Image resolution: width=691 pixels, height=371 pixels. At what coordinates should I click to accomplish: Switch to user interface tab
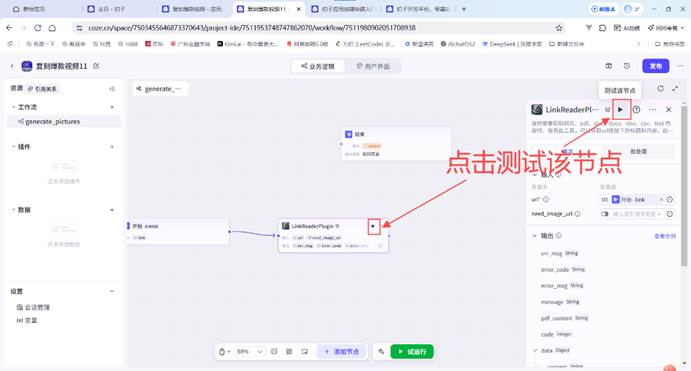pyautogui.click(x=373, y=66)
